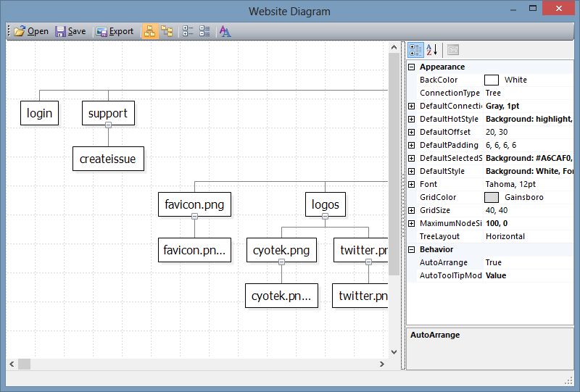Expand the Font property
The image size is (580, 392).
pyautogui.click(x=411, y=184)
